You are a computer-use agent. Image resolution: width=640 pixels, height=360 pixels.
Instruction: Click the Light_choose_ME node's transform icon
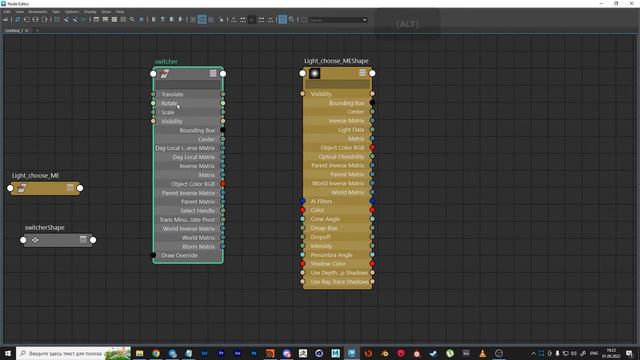(x=22, y=188)
